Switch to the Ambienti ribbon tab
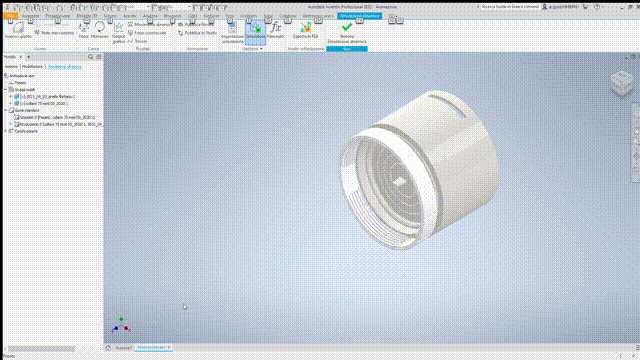The height and width of the screenshot is (360, 640). point(249,16)
